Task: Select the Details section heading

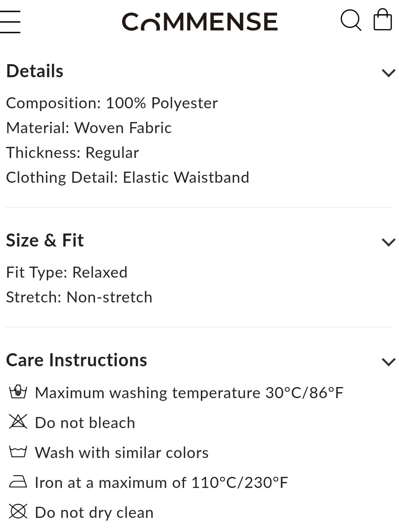Action: [35, 71]
